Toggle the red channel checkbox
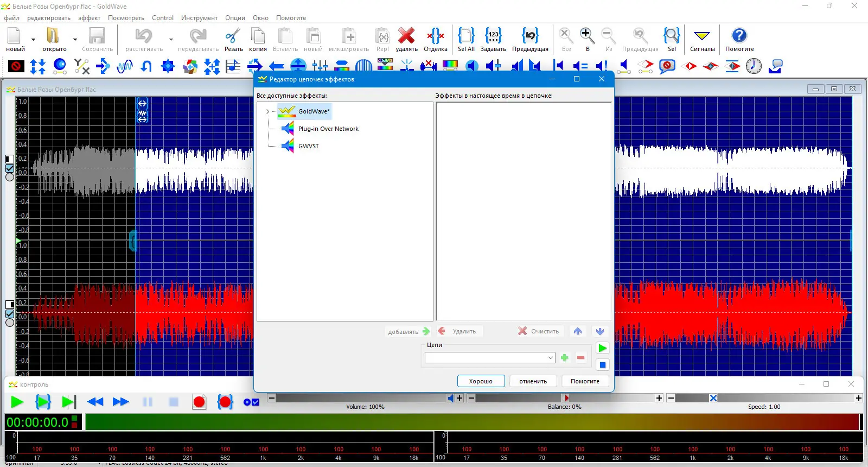Image resolution: width=868 pixels, height=467 pixels. click(x=10, y=313)
